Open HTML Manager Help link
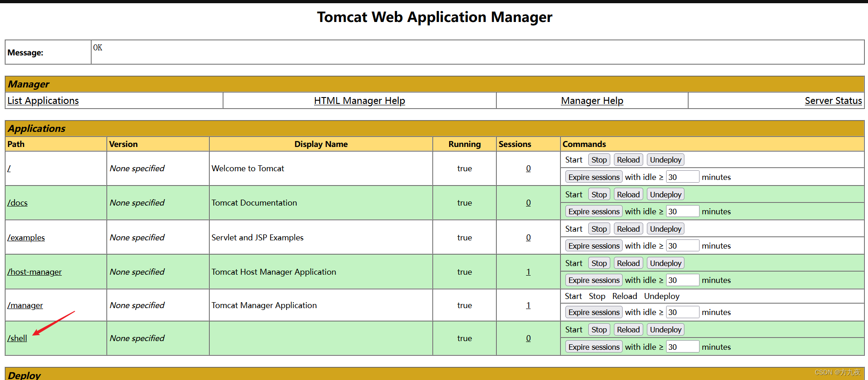Screen dimensions: 868x380 click(x=359, y=101)
